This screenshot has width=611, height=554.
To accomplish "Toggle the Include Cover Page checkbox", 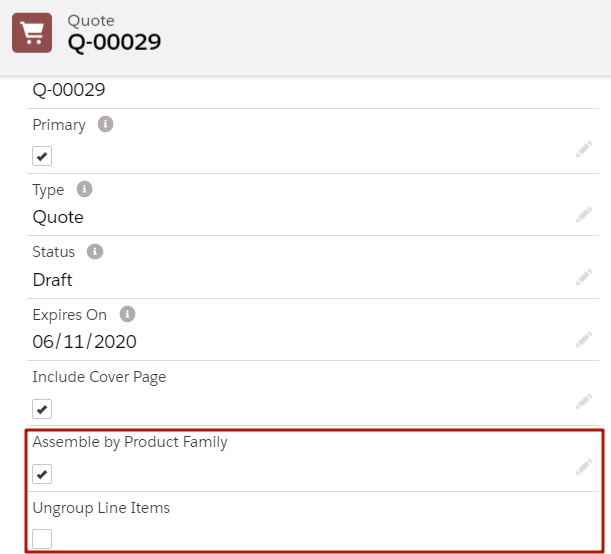I will tap(42, 409).
